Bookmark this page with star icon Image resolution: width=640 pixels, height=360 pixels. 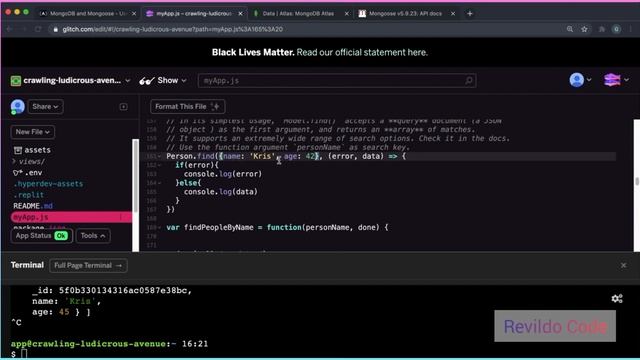point(584,29)
